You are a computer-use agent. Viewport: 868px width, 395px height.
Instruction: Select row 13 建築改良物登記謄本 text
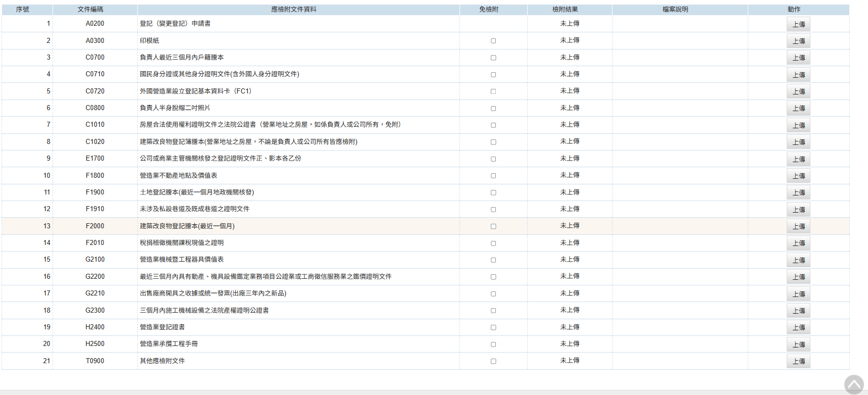click(x=187, y=226)
